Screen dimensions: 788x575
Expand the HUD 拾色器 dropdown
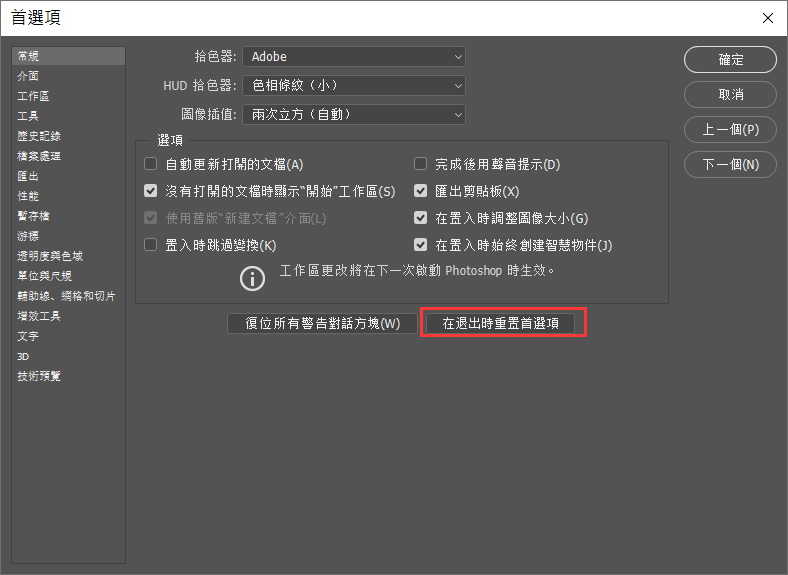pyautogui.click(x=354, y=86)
